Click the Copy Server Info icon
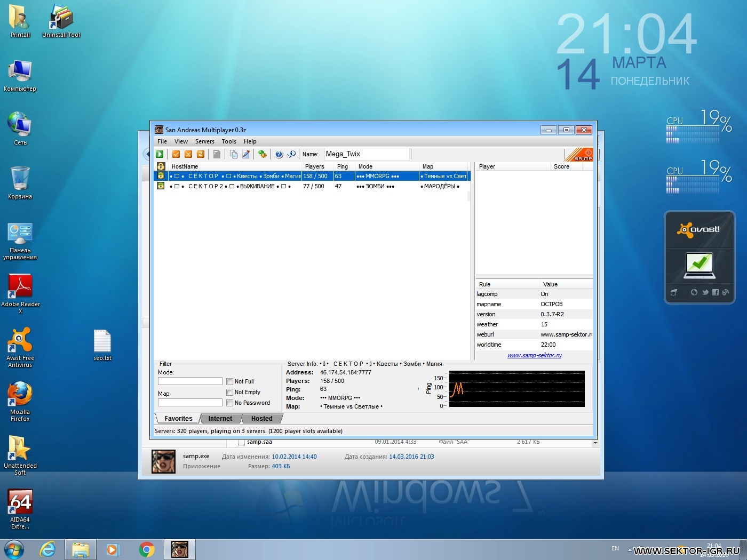The image size is (747, 560). coord(234,154)
